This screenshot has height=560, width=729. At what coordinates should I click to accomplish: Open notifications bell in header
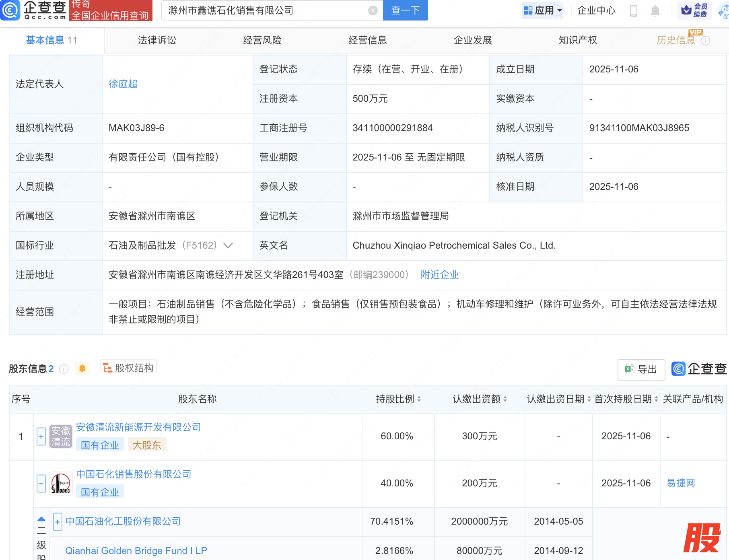point(655,11)
